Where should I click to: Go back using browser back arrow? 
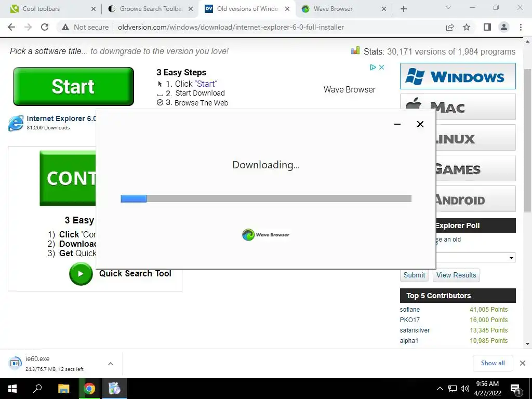point(11,27)
